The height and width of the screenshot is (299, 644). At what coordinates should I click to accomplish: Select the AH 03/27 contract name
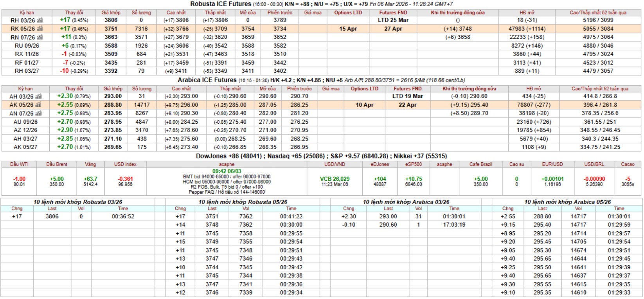[25, 139]
